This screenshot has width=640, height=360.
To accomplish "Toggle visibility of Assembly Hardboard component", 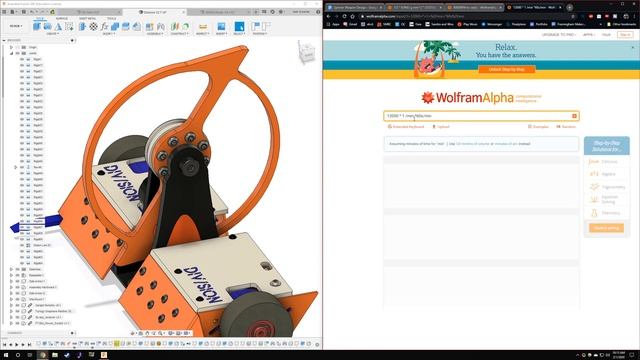I will (18, 287).
